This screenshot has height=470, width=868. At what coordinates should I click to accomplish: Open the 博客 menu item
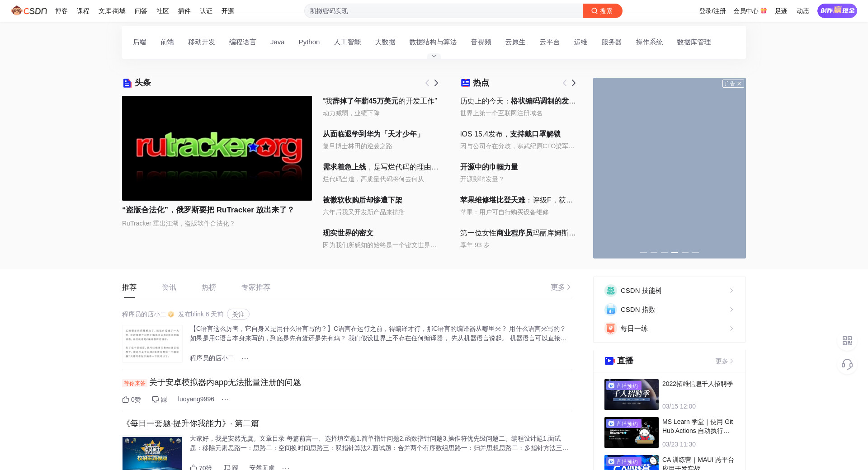61,11
